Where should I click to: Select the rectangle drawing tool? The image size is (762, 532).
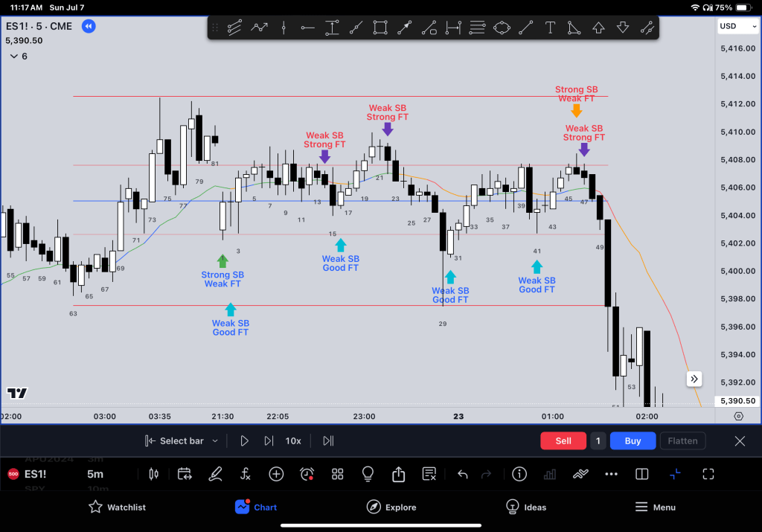tap(380, 28)
